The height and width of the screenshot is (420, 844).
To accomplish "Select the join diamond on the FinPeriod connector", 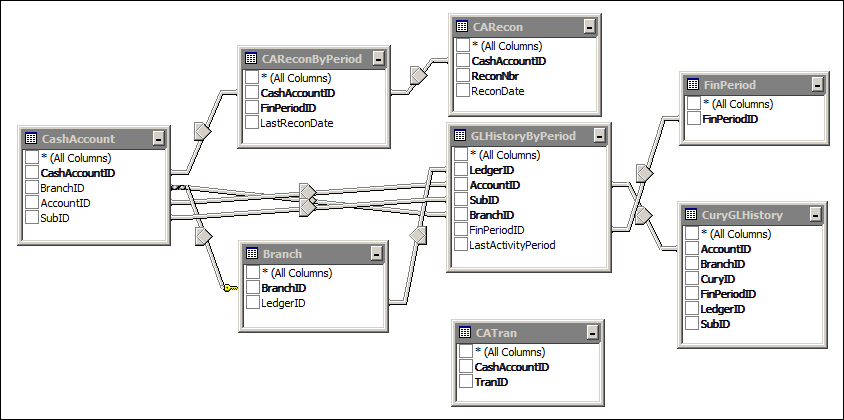I will (x=645, y=174).
